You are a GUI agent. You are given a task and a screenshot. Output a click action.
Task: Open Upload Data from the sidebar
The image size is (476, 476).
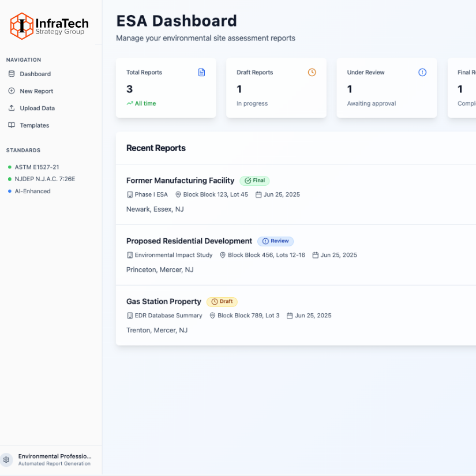coord(37,108)
